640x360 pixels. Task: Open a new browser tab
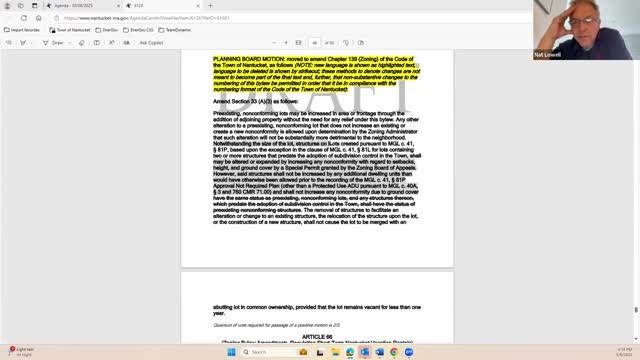pos(211,6)
